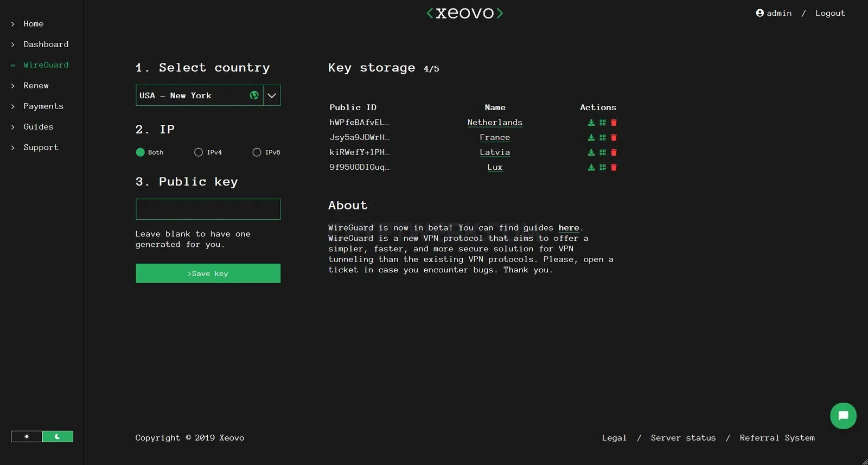Click the Lux key name
This screenshot has width=868, height=465.
(x=495, y=168)
